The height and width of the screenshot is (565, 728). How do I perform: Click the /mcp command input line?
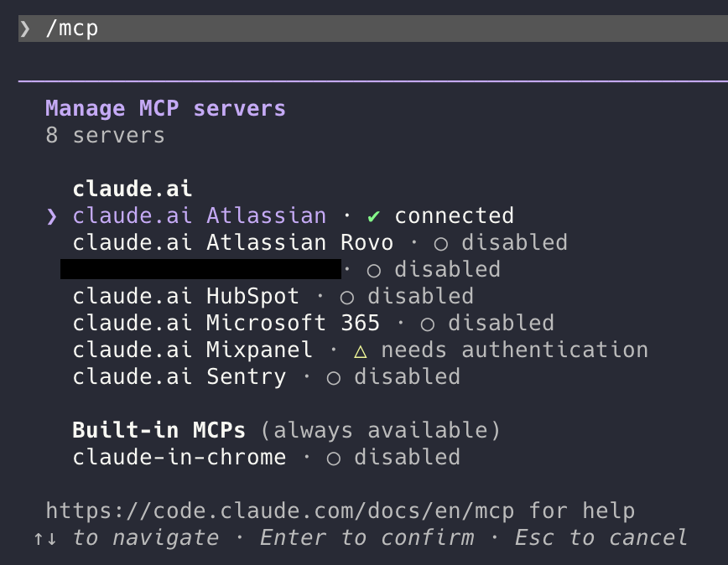click(x=369, y=29)
